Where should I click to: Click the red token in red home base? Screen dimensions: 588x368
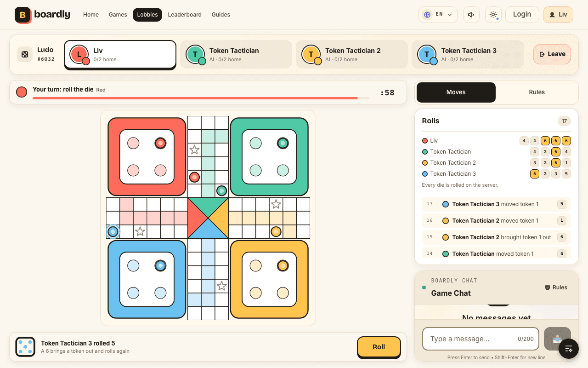click(x=160, y=143)
